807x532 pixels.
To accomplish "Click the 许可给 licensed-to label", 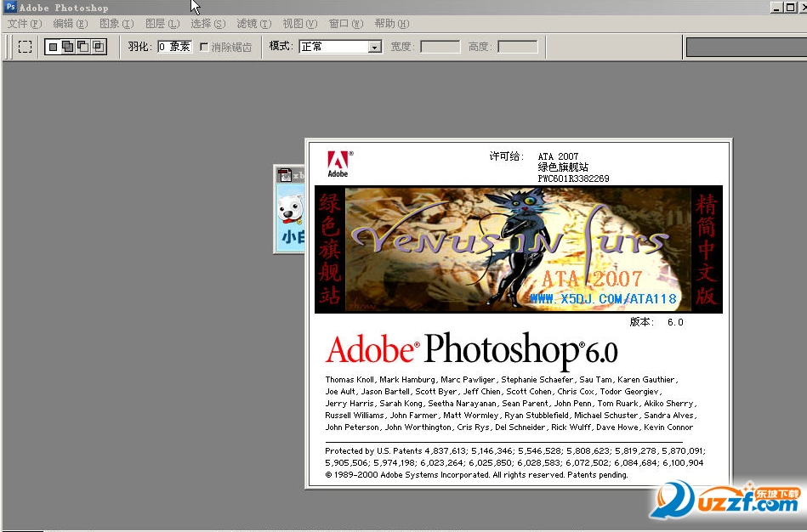I will tap(507, 156).
